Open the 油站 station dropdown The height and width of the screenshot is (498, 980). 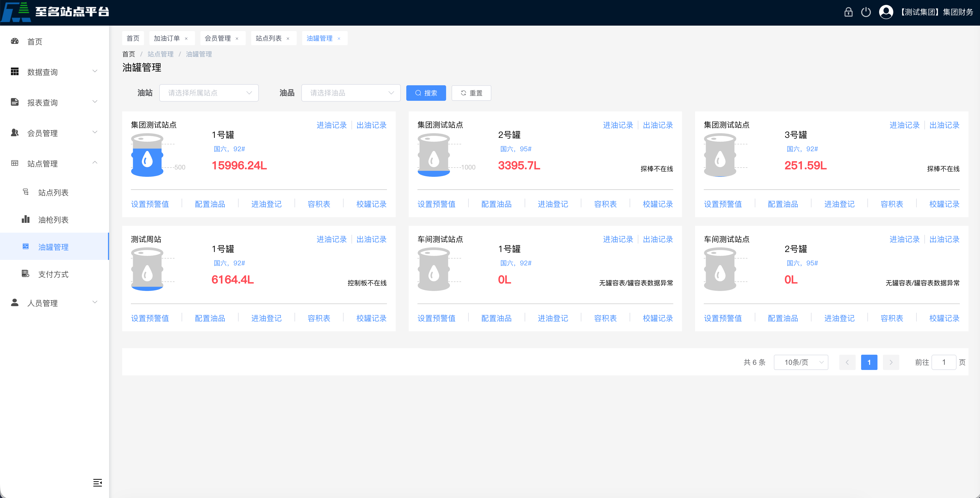tap(209, 93)
